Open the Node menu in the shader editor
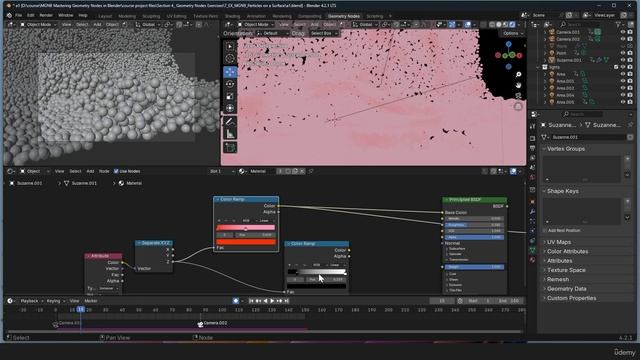 [x=104, y=171]
